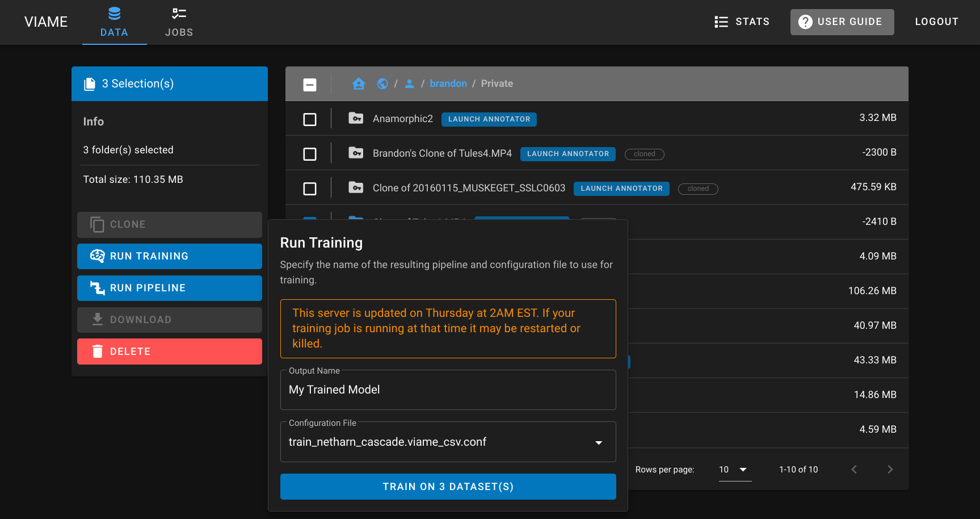
Task: Open STATS from the top bar
Action: point(742,22)
